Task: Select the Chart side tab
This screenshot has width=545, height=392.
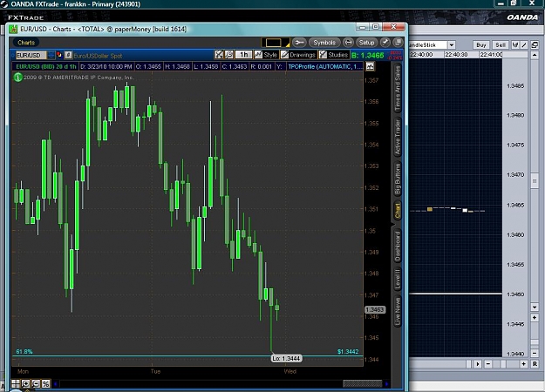Action: [398, 211]
